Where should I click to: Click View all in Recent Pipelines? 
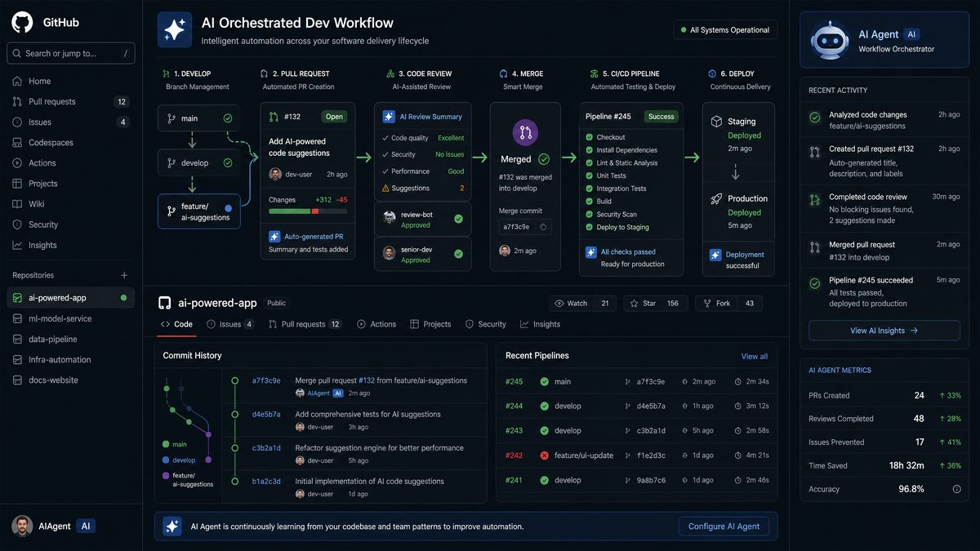754,356
